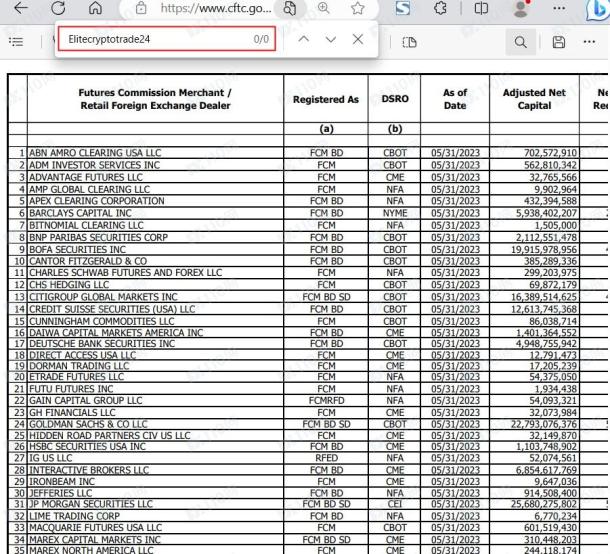Screen dimensions: 610x554
Task: Select JP MORGAN SECURITIES LLC
Action: 91,504
